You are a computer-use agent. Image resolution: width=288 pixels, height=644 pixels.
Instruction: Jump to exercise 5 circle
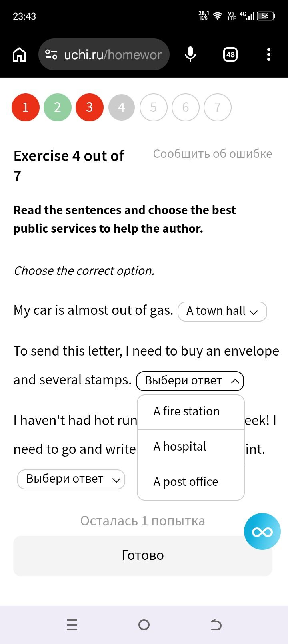pyautogui.click(x=154, y=107)
